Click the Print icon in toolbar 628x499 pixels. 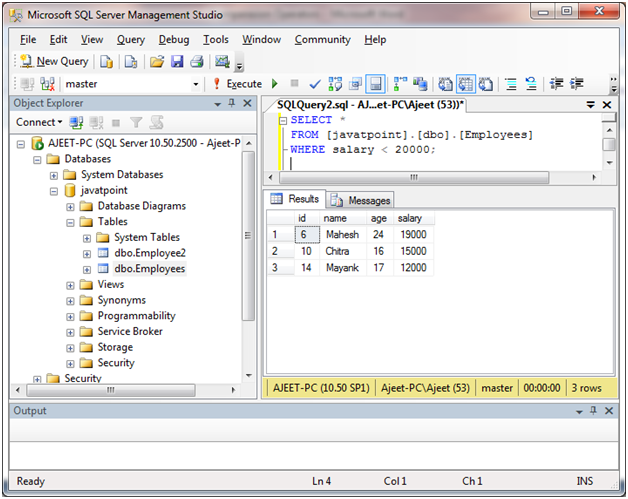[197, 62]
